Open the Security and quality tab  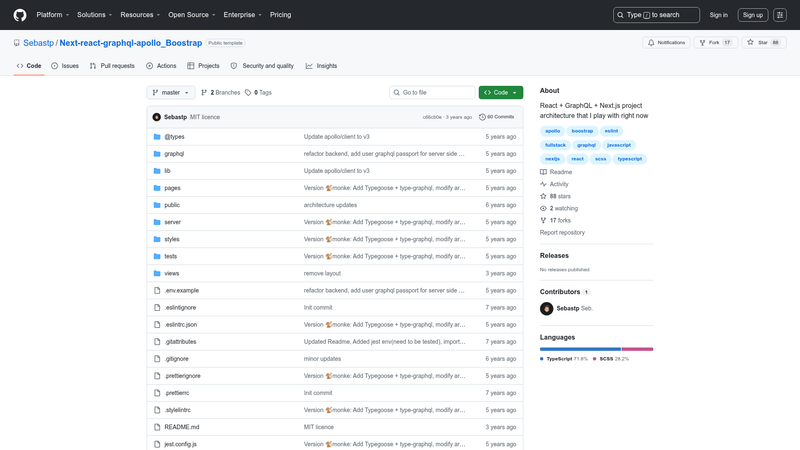[x=262, y=66]
